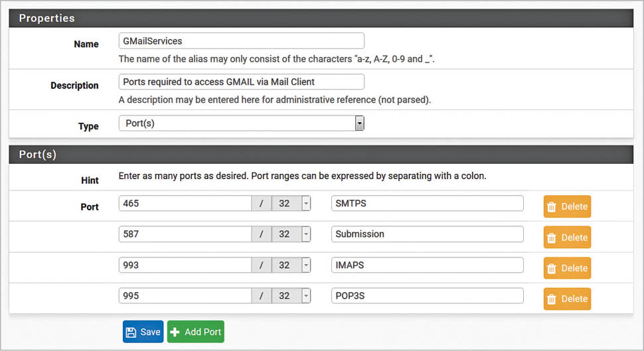Click the floppy disk Save icon
The width and height of the screenshot is (644, 351).
pos(131,332)
